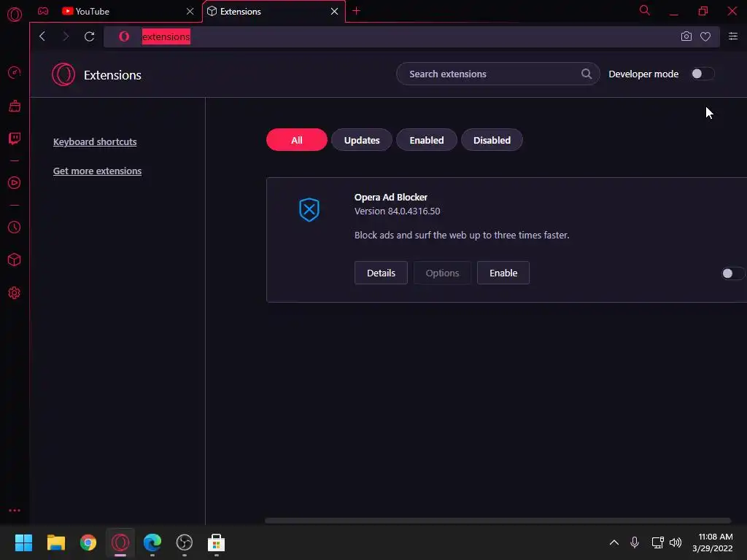This screenshot has width=747, height=560.
Task: Click the 'Version 84.0.4316.50' text
Action: [x=398, y=211]
